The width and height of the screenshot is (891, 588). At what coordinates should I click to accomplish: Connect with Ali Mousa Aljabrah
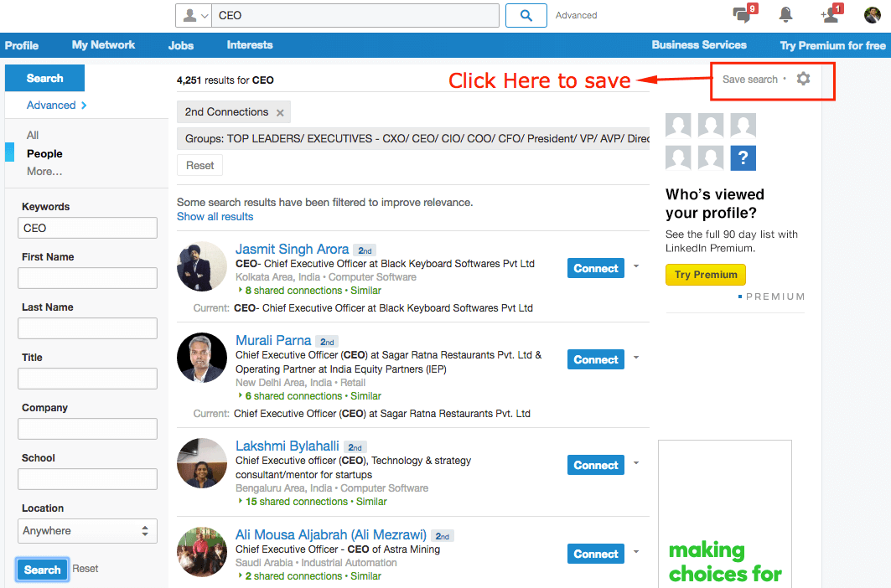[x=595, y=554]
